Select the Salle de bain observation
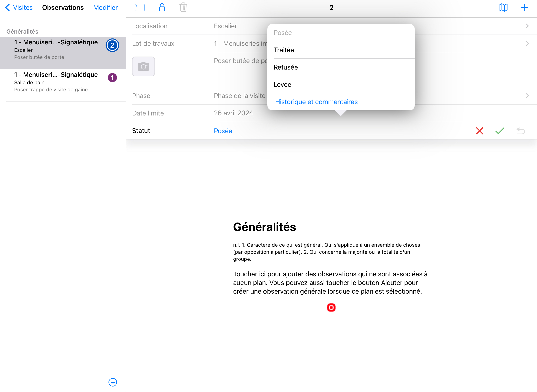 (56, 82)
